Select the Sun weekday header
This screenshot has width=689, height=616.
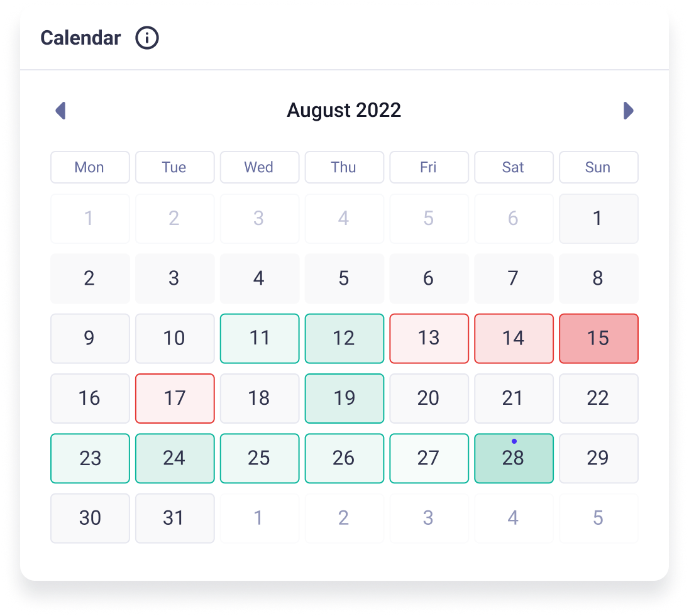[598, 167]
